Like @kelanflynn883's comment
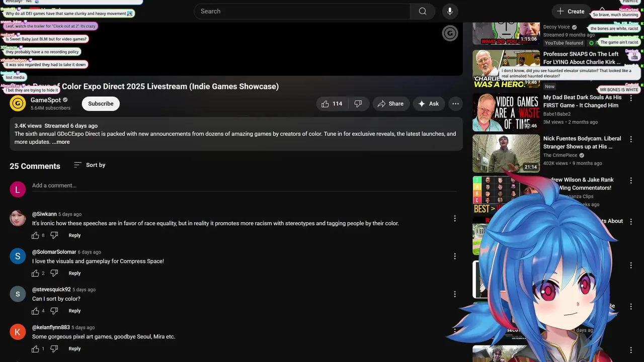Image resolution: width=644 pixels, height=362 pixels. [x=35, y=348]
